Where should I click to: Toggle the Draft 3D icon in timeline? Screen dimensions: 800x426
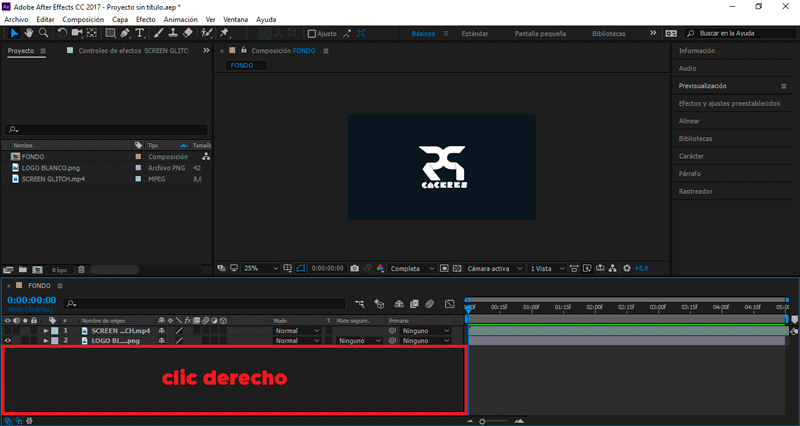(379, 304)
